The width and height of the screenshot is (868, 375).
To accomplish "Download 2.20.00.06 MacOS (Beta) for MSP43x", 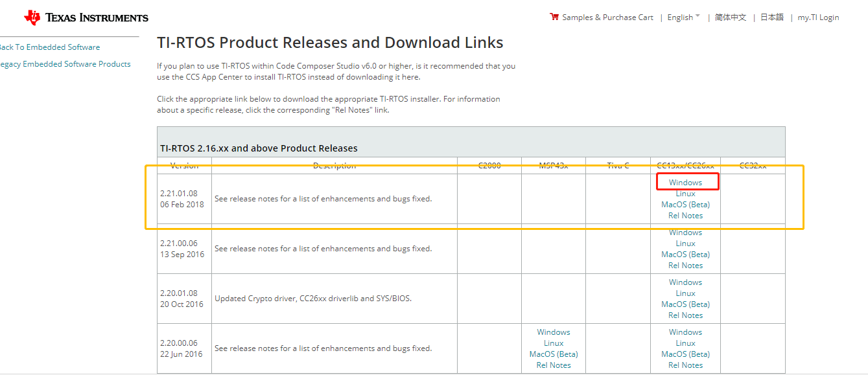I will [554, 354].
